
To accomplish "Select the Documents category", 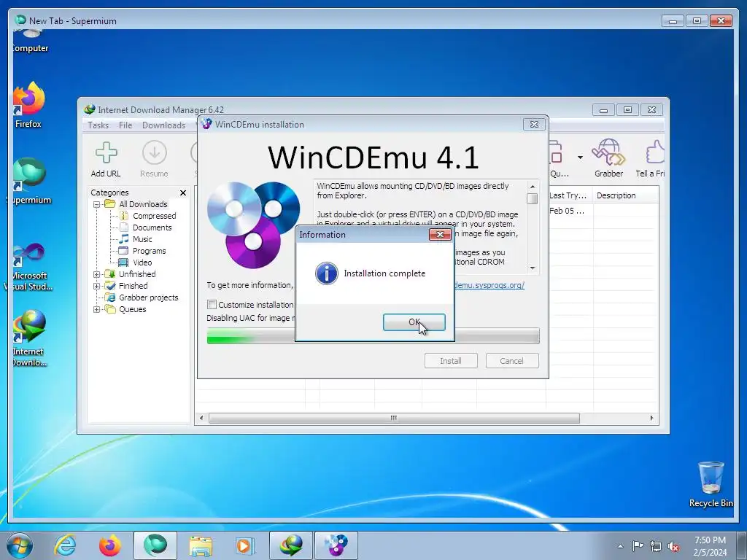I will (x=152, y=227).
